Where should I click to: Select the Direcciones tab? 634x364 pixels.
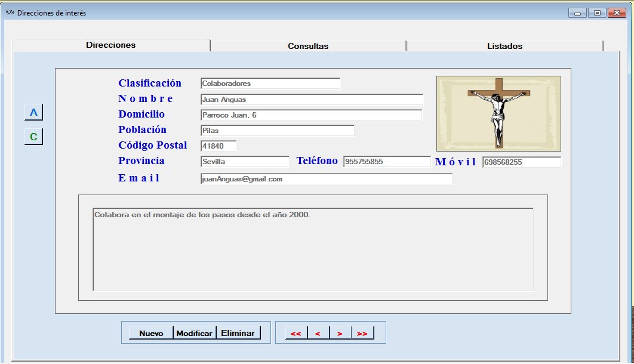click(x=111, y=45)
